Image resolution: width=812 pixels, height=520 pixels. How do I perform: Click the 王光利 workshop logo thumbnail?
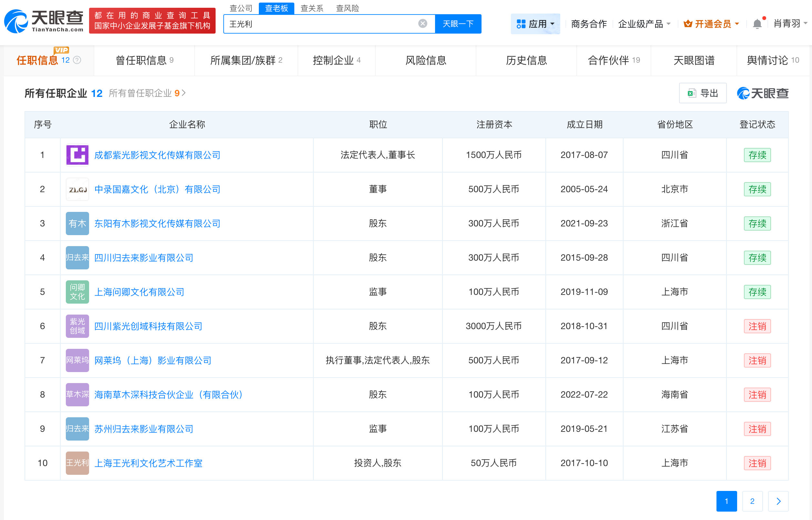(x=77, y=463)
